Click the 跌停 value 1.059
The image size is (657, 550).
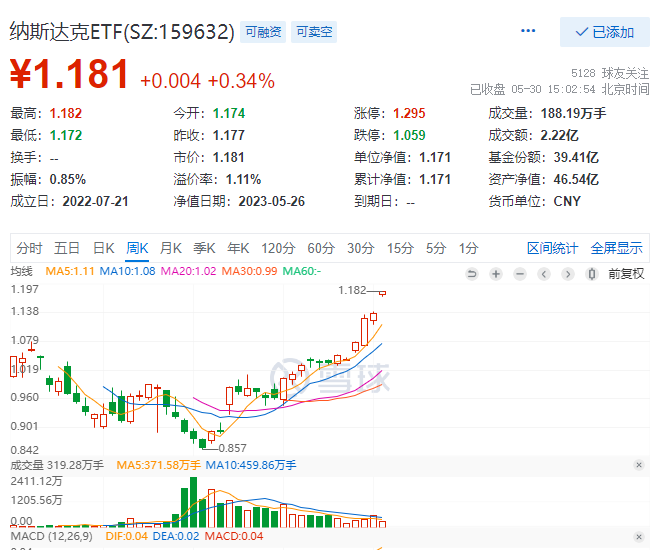[409, 135]
